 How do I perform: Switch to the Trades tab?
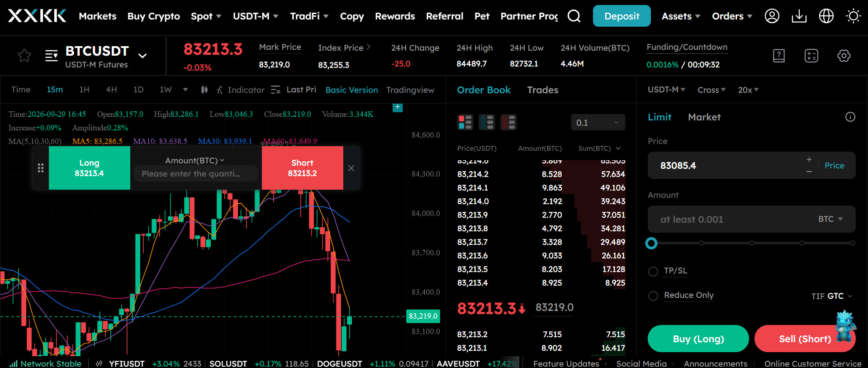[x=542, y=90]
